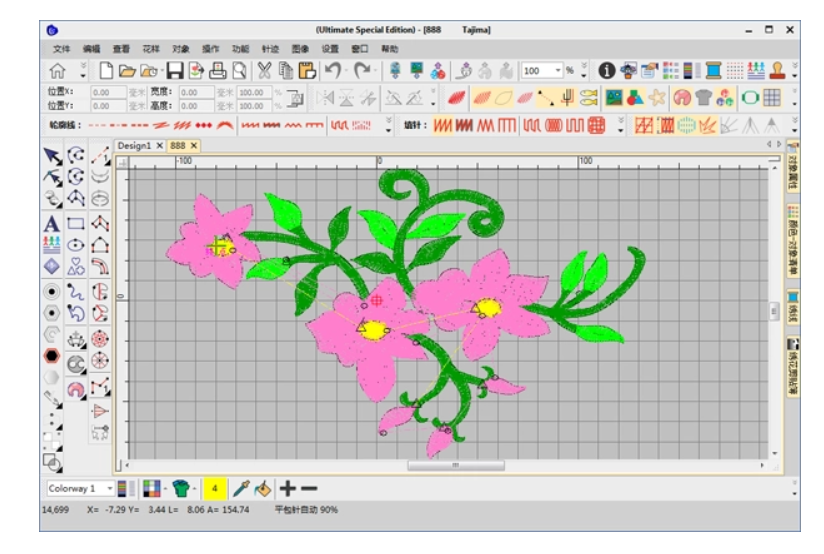Viewport: 824px width, 554px height.
Task: Click the Print icon in toolbar
Action: click(x=217, y=71)
